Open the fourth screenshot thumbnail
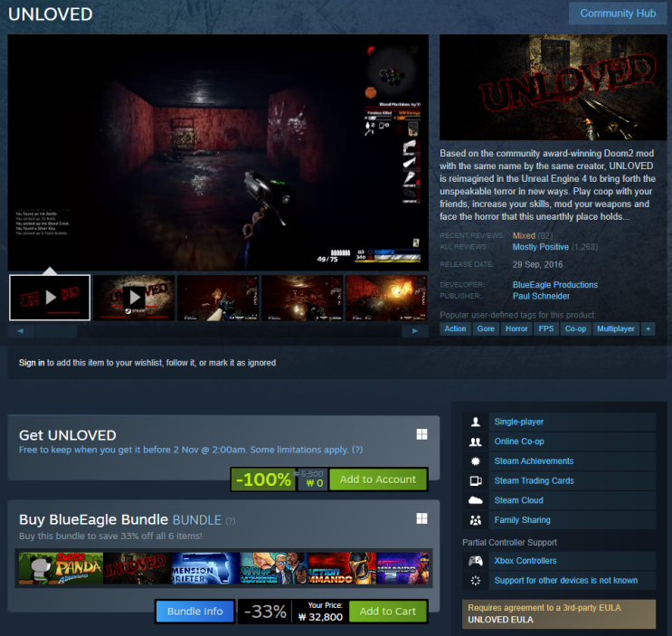Image resolution: width=672 pixels, height=636 pixels. pyautogui.click(x=302, y=298)
